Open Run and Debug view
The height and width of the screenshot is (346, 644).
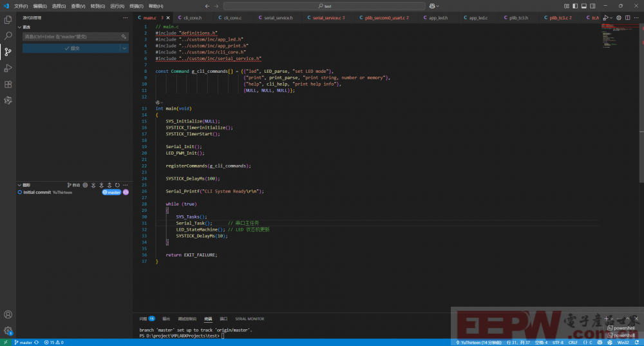coord(8,68)
